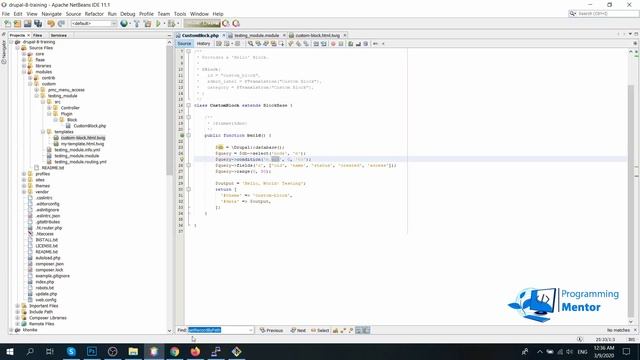The height and width of the screenshot is (360, 640).
Task: Click Select in the Find bar
Action: (x=320, y=330)
